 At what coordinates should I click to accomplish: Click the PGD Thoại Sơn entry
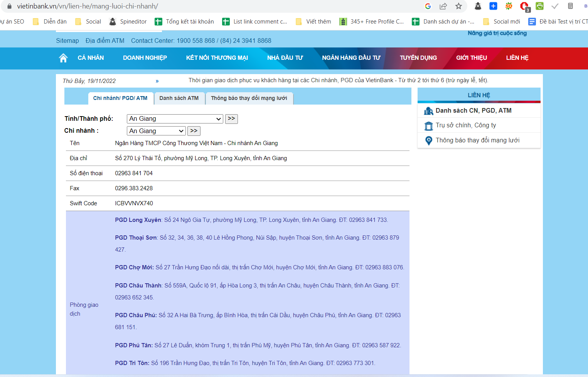pyautogui.click(x=257, y=243)
